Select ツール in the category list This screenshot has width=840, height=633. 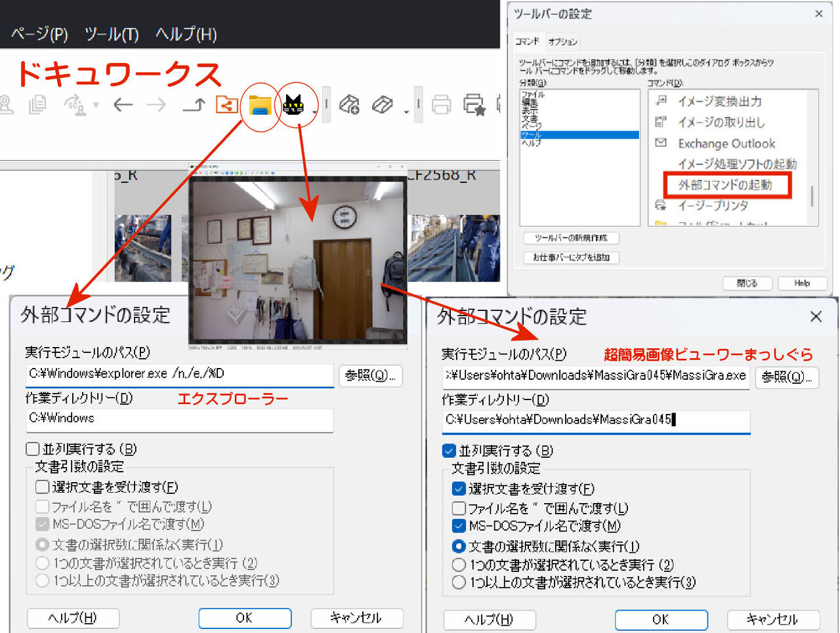[x=579, y=135]
